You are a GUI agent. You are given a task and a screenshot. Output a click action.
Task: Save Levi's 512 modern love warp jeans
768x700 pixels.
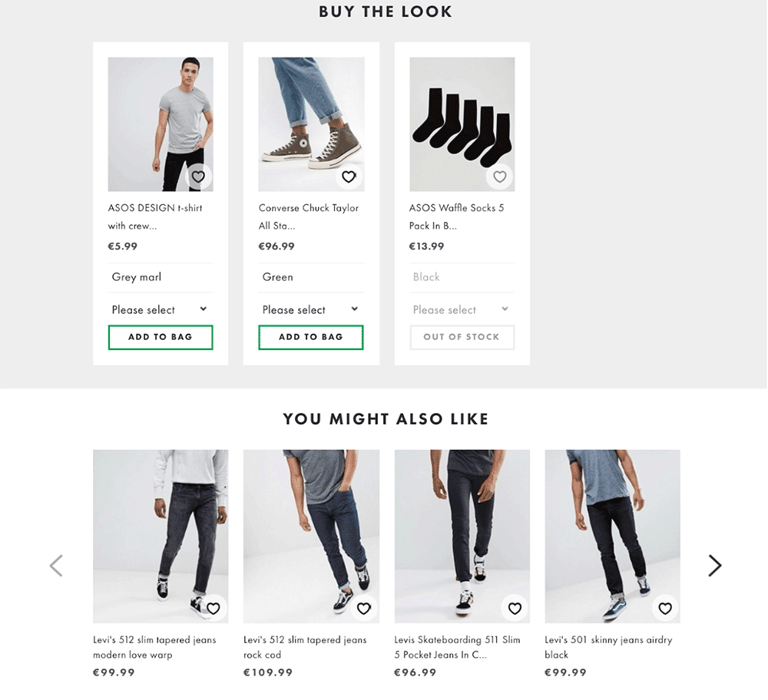coord(214,609)
